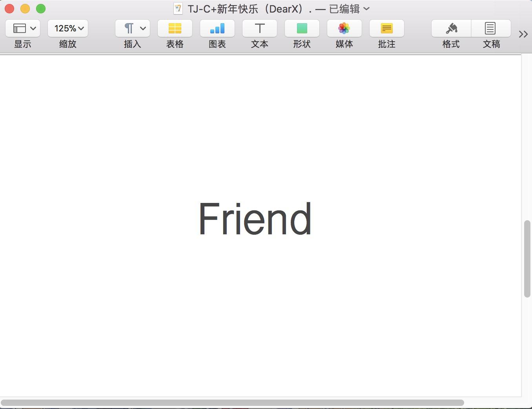The image size is (532, 409).
Task: Show more toolbar items via double chevron
Action: coord(523,34)
